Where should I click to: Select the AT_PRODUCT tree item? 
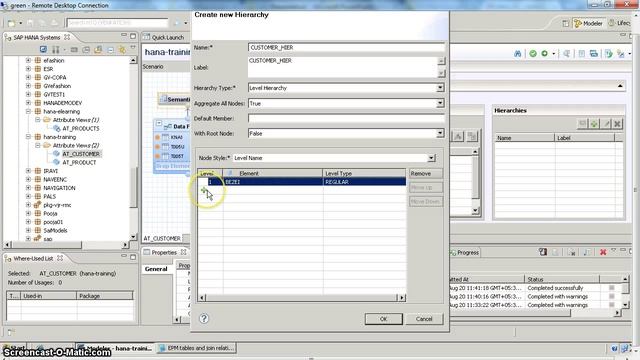[79, 162]
